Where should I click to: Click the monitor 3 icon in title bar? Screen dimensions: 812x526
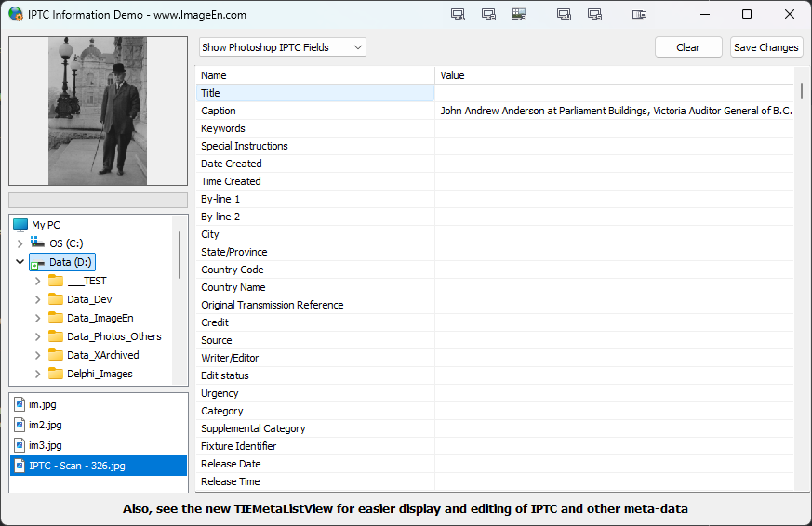[x=519, y=14]
